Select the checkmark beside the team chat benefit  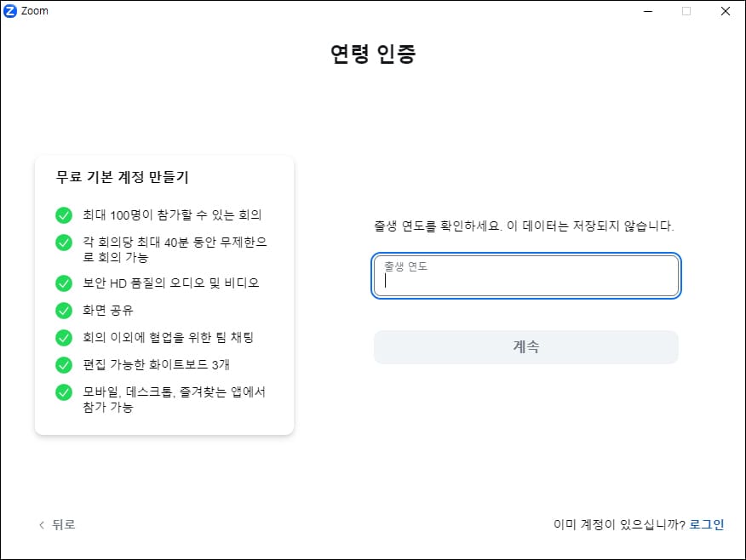pyautogui.click(x=64, y=337)
